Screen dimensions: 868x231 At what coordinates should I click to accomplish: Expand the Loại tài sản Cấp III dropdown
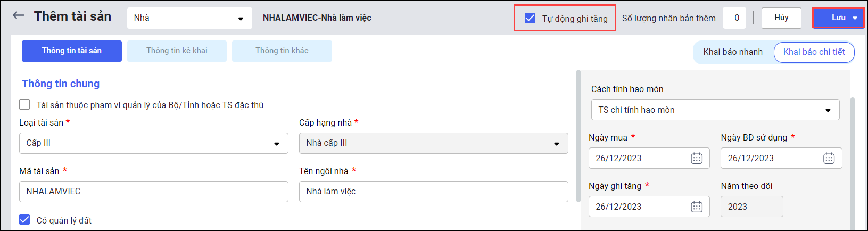[x=276, y=144]
